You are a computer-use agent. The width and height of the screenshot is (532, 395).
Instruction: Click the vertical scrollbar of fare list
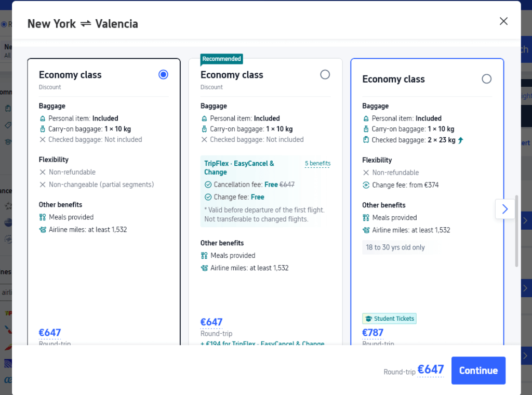516,231
